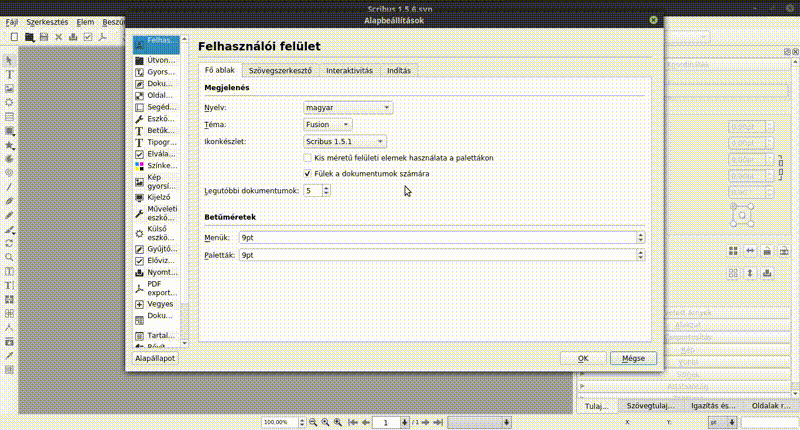This screenshot has height=430, width=800.
Task: Select the Külső eszközök category icon
Action: [x=139, y=232]
